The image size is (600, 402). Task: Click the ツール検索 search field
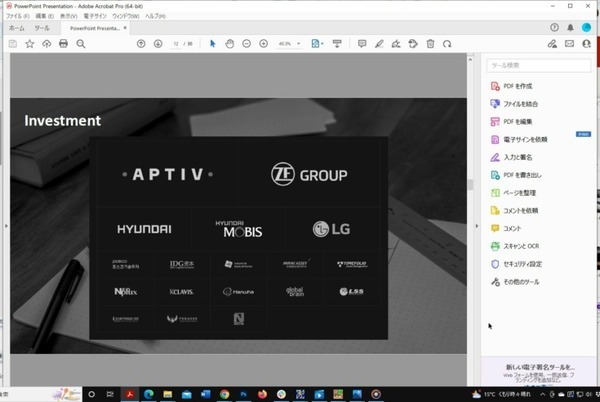click(x=538, y=65)
